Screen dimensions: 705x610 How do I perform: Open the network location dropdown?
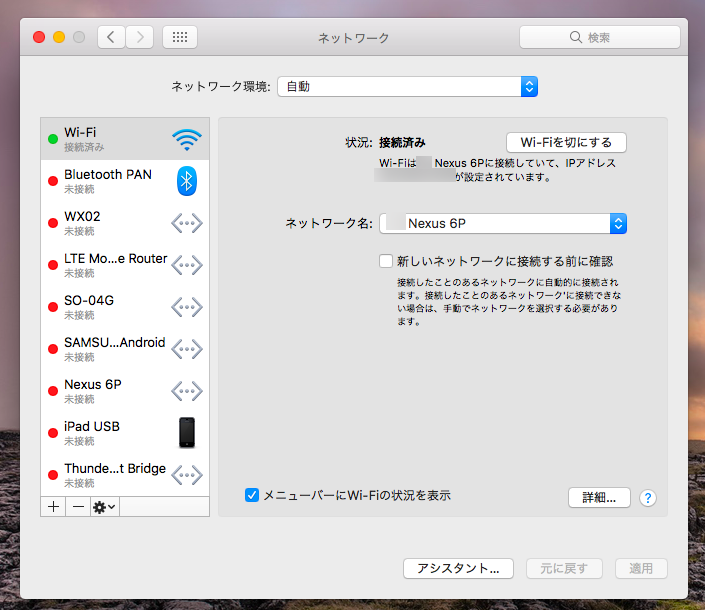[x=408, y=87]
